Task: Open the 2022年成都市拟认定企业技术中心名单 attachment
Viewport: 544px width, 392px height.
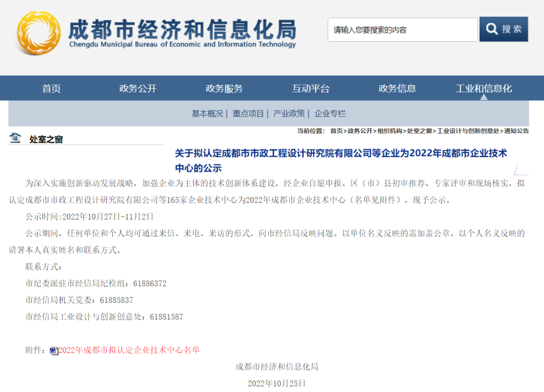Action: (x=129, y=350)
